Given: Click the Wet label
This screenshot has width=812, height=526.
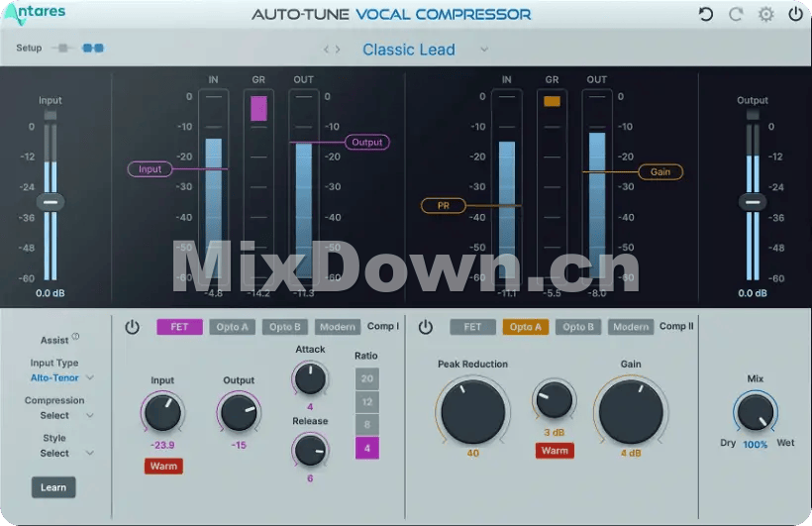Looking at the screenshot, I should tap(785, 443).
